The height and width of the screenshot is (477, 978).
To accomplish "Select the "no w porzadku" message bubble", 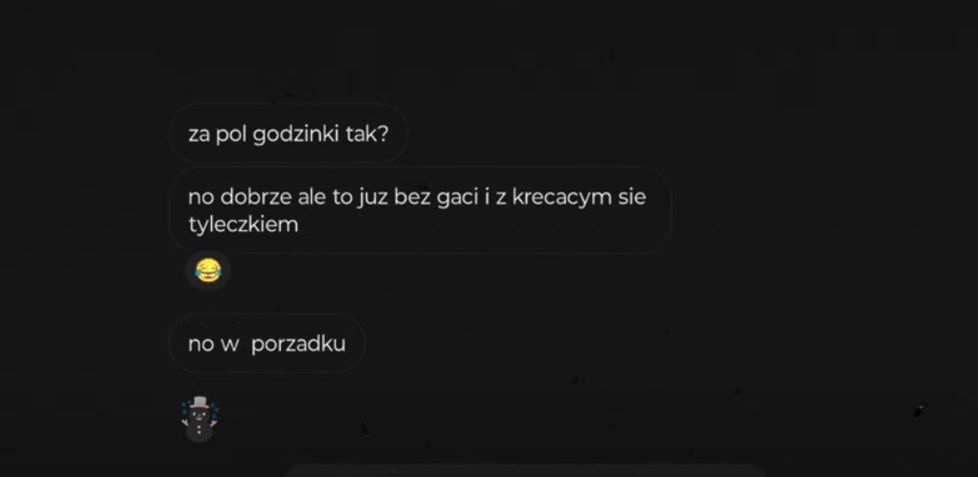I will pyautogui.click(x=267, y=344).
